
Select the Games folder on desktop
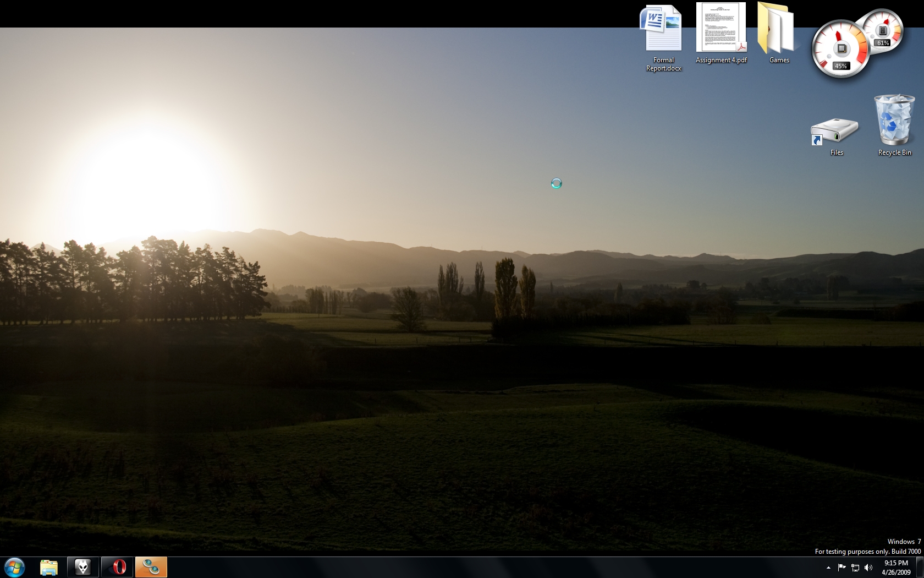point(778,29)
